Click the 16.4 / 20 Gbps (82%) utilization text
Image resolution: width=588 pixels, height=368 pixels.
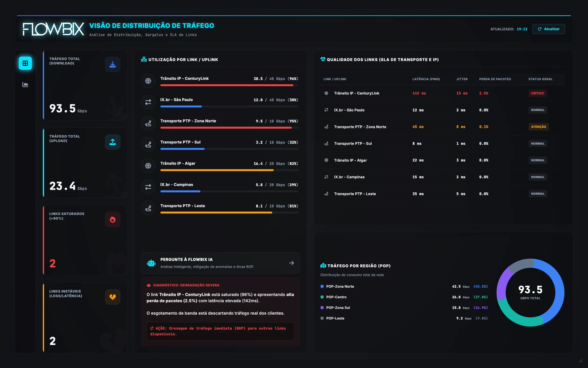click(x=276, y=164)
